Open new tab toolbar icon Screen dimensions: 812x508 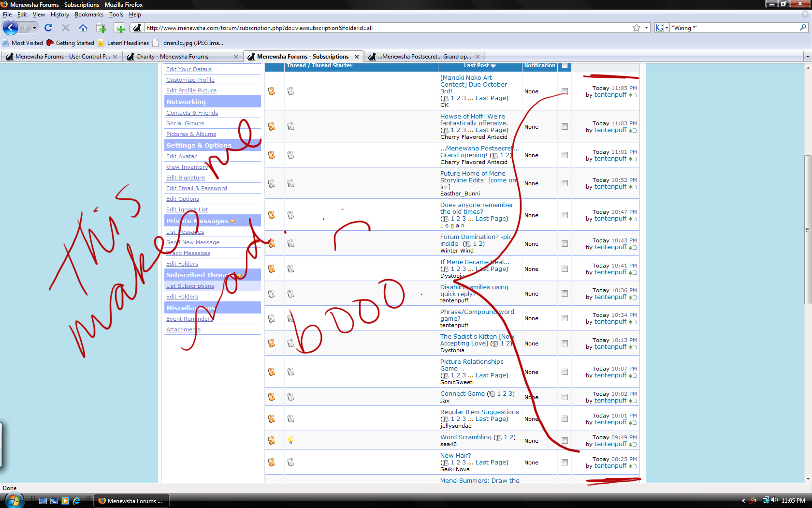[101, 28]
